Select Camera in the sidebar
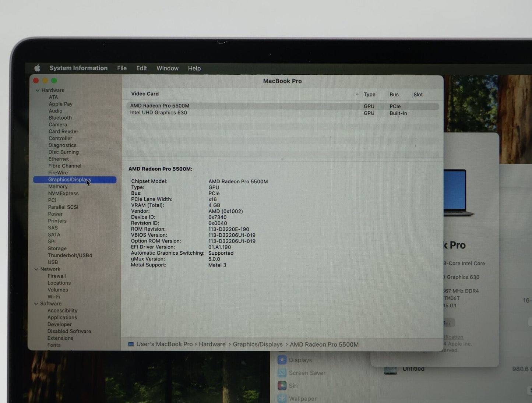This screenshot has height=403, width=532. [x=58, y=125]
